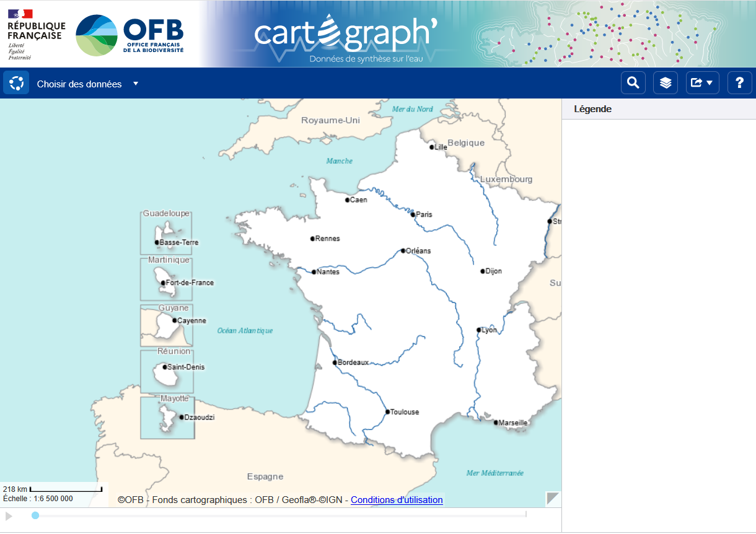
Task: Expand the Choisir des données dropdown arrow
Action: (136, 84)
